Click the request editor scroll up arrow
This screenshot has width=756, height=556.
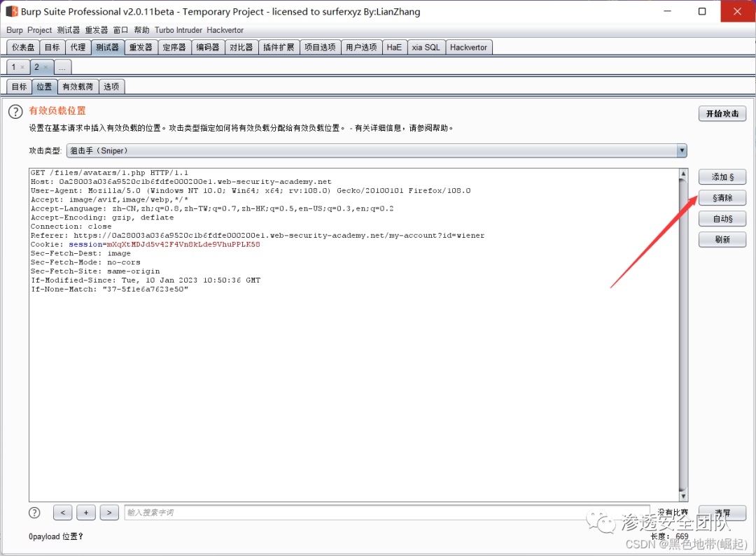(x=683, y=173)
